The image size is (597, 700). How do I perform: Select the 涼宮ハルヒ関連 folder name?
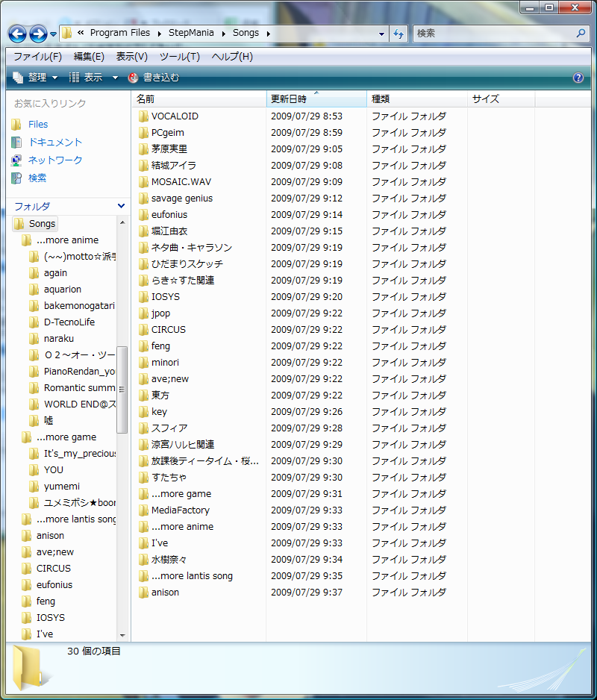[x=183, y=445]
